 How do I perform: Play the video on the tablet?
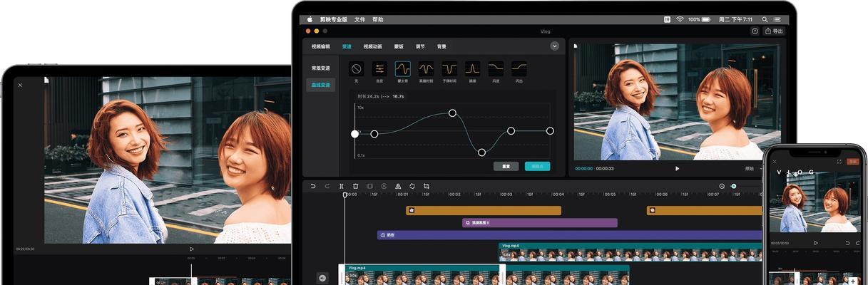191,249
